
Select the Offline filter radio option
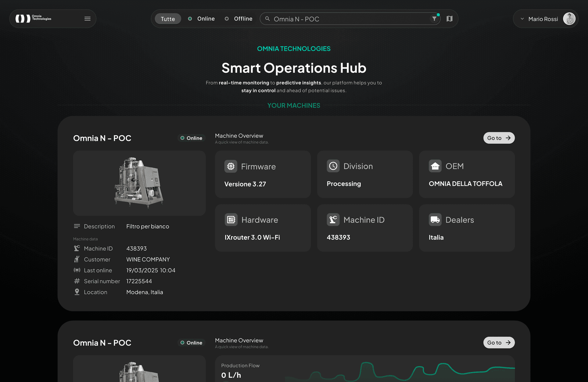239,19
